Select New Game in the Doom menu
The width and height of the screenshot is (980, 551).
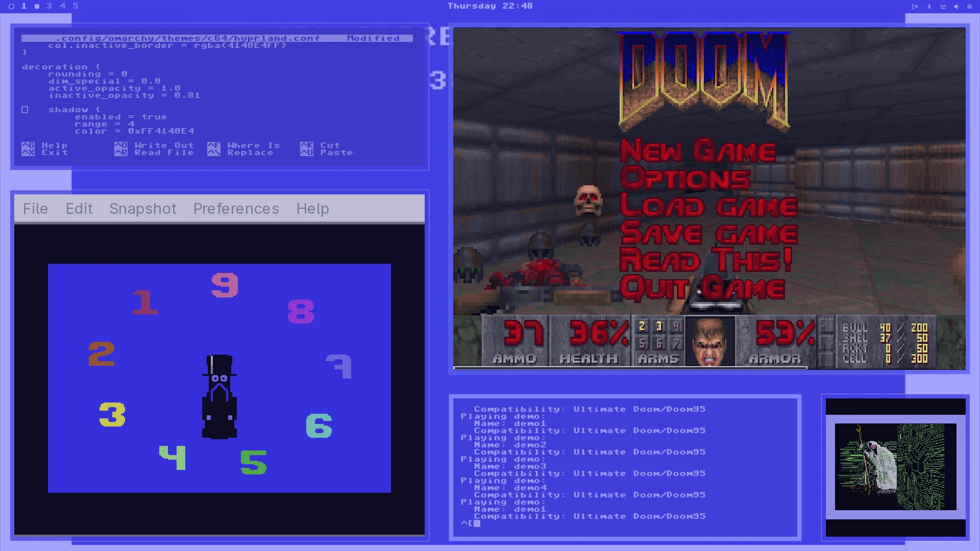pyautogui.click(x=697, y=151)
